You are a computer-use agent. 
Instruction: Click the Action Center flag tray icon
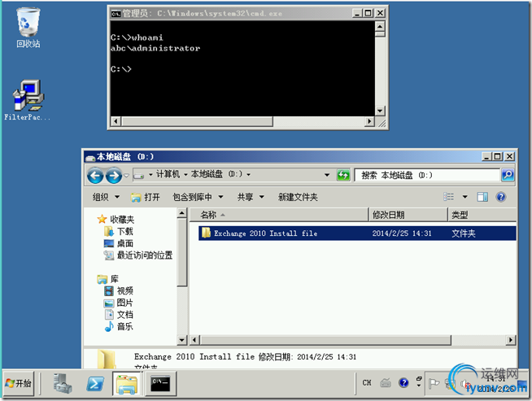(434, 384)
